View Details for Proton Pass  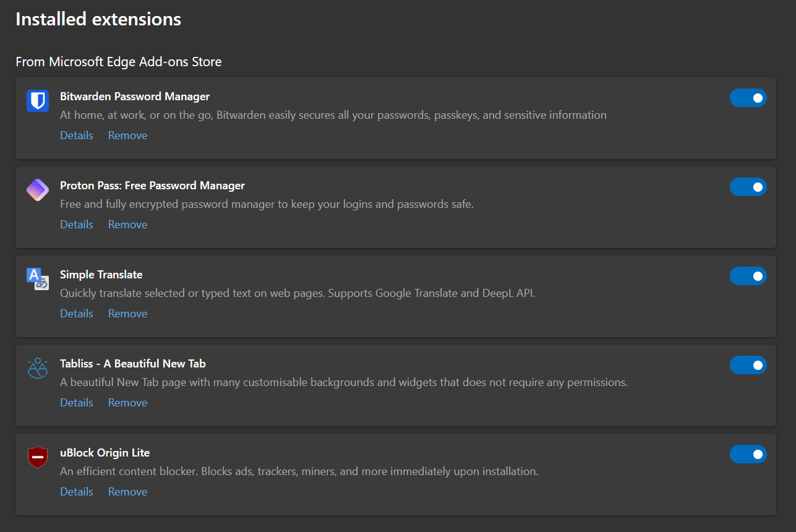[77, 225]
